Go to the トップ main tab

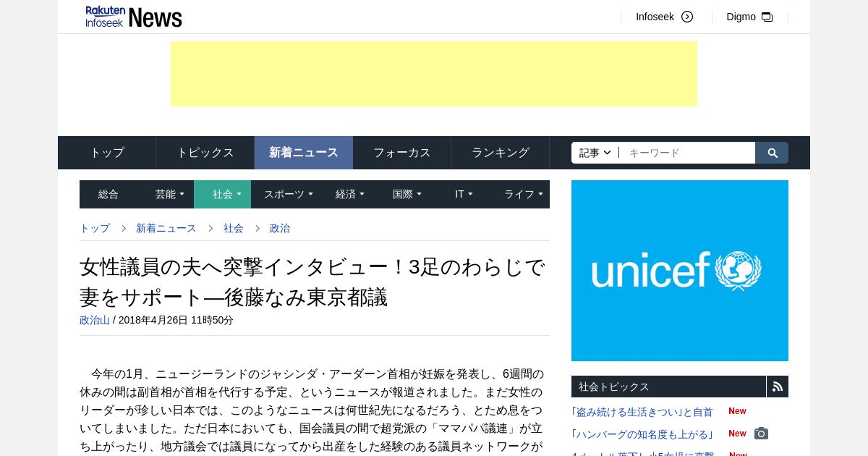(x=107, y=153)
